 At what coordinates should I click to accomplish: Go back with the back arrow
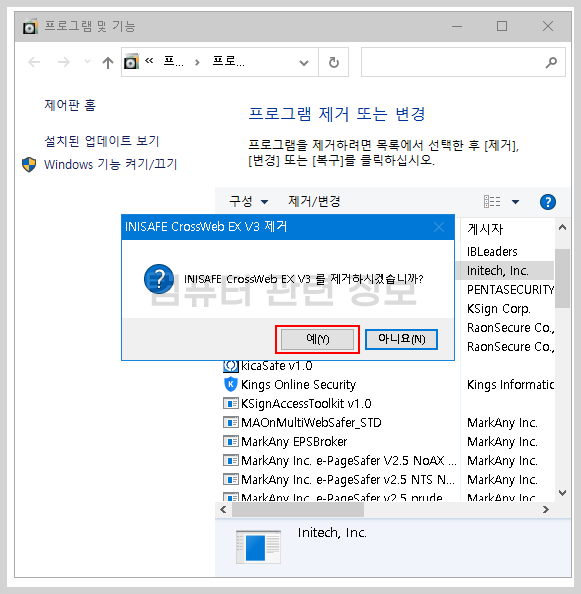coord(34,62)
